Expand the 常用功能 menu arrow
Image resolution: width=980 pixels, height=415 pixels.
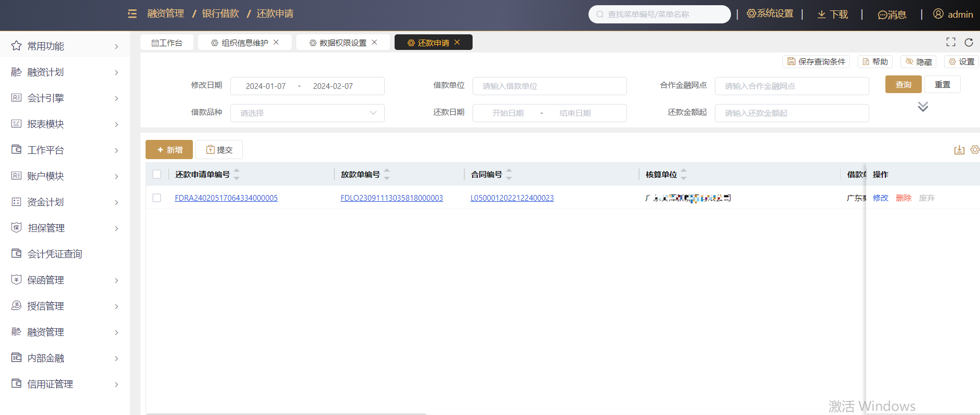coord(116,46)
